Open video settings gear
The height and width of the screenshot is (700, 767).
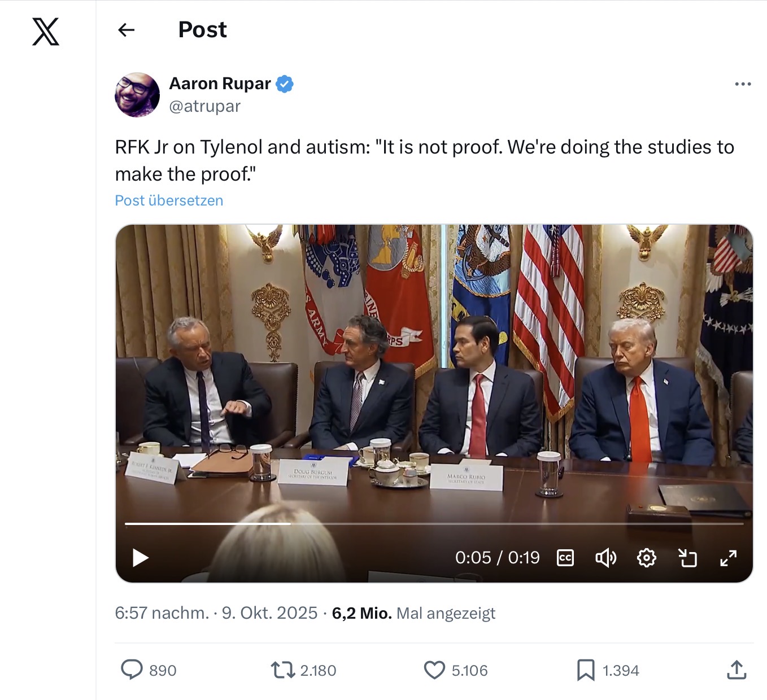point(646,558)
